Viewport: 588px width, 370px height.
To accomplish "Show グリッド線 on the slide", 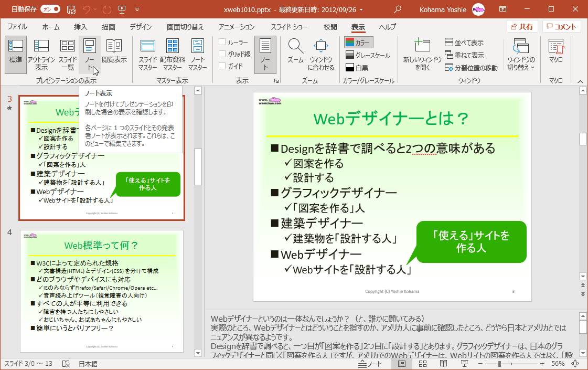I will point(223,53).
